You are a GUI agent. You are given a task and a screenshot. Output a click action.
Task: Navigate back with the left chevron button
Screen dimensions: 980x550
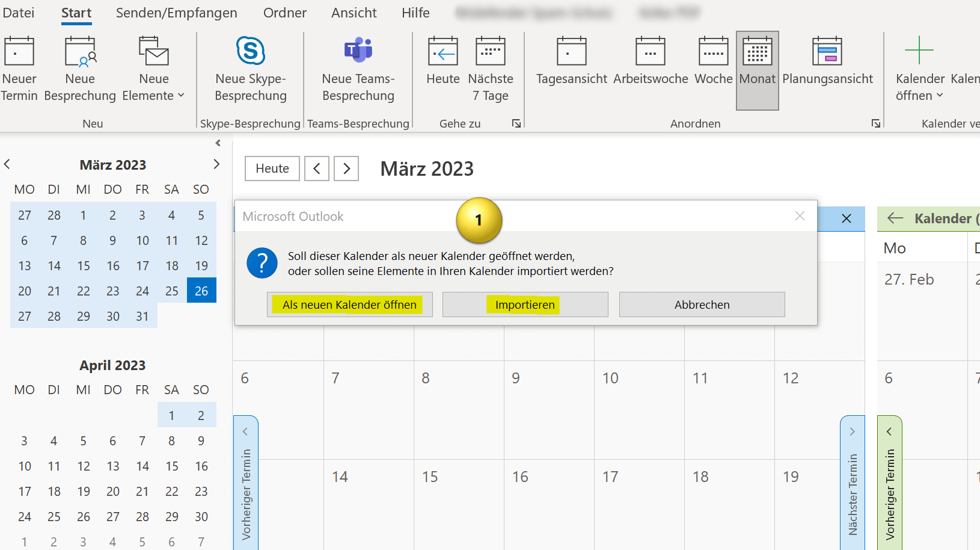317,168
